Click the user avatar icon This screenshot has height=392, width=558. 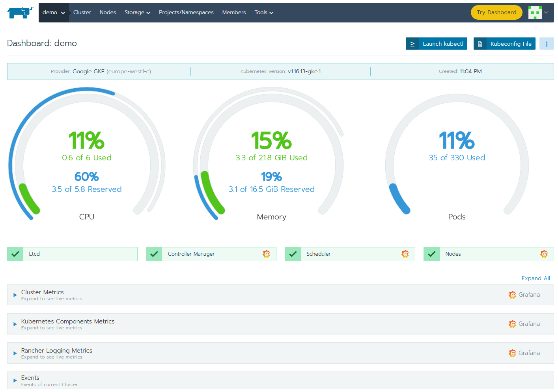(x=535, y=13)
